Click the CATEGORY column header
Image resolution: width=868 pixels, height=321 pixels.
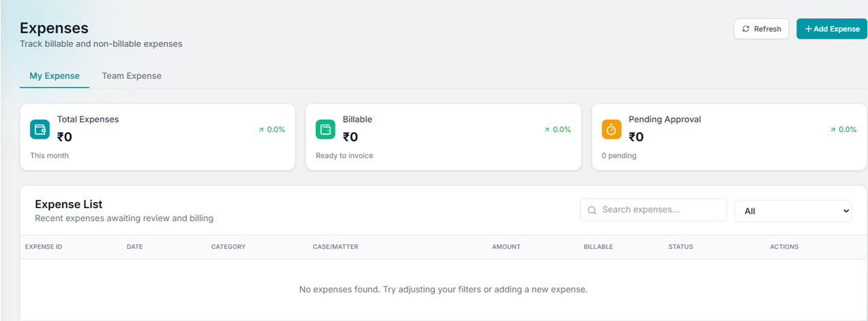pos(229,247)
